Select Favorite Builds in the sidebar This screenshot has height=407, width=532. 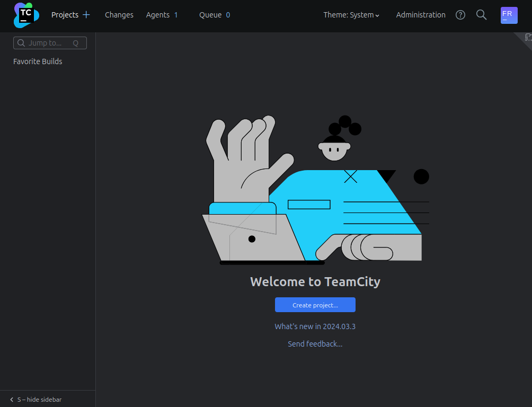pos(38,61)
